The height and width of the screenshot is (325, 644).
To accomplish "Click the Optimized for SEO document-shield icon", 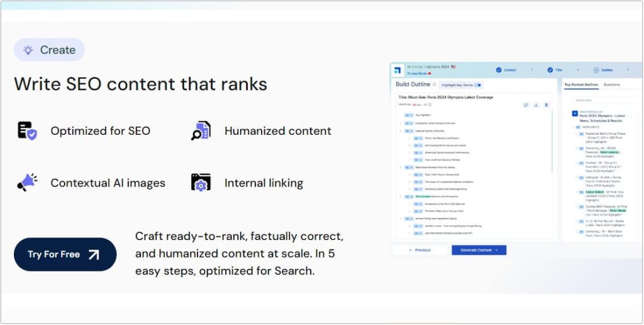I will click(27, 130).
